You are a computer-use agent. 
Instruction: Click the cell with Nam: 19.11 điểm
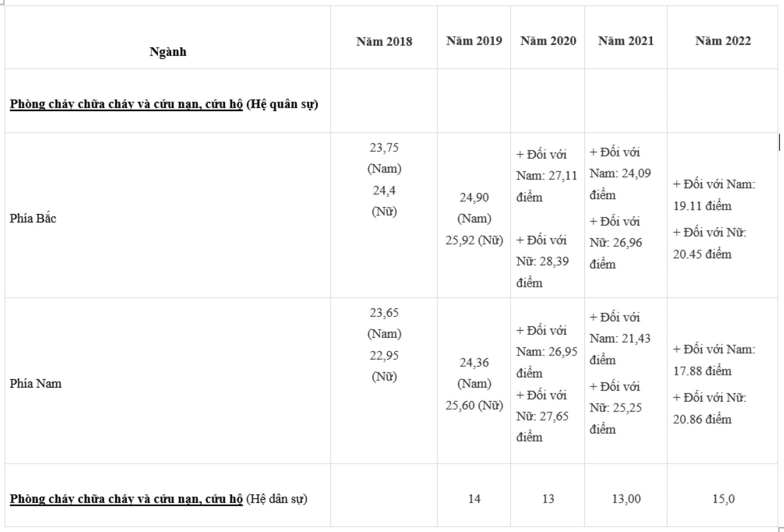(714, 195)
